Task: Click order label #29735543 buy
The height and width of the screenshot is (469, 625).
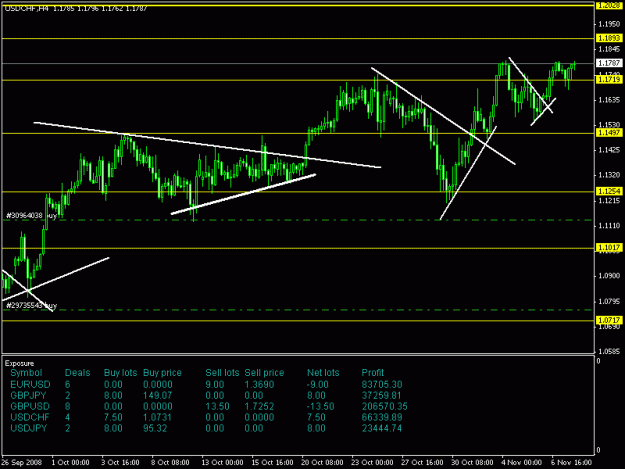Action: (x=31, y=306)
